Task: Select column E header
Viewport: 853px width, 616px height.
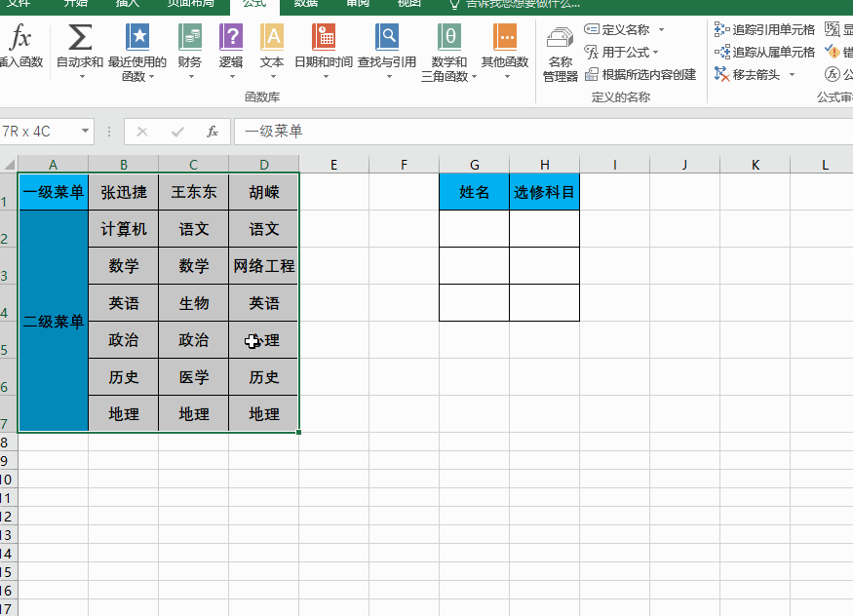Action: 333,164
